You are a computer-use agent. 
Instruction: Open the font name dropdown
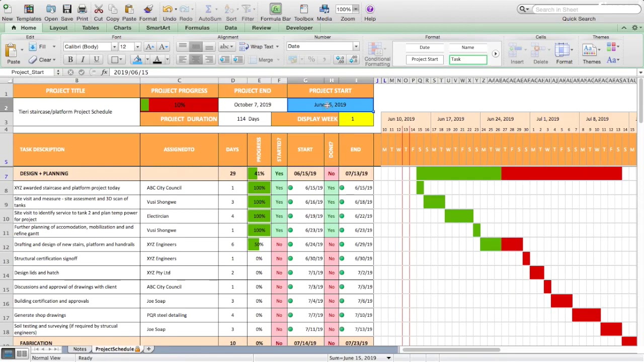pos(114,47)
